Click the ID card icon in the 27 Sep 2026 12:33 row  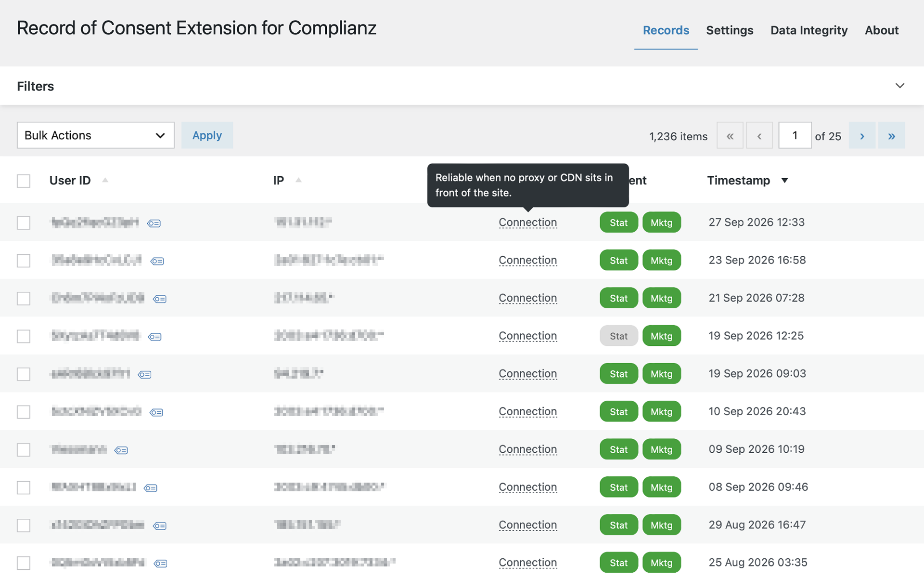[x=154, y=223]
